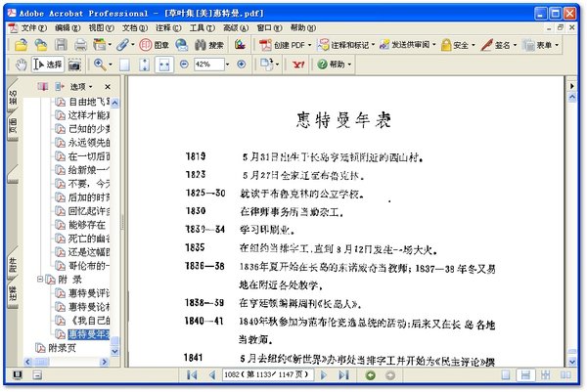Screen dimensions: 587x392
Task: Switch to Continuous-Facing page layout
Action: tap(545, 374)
